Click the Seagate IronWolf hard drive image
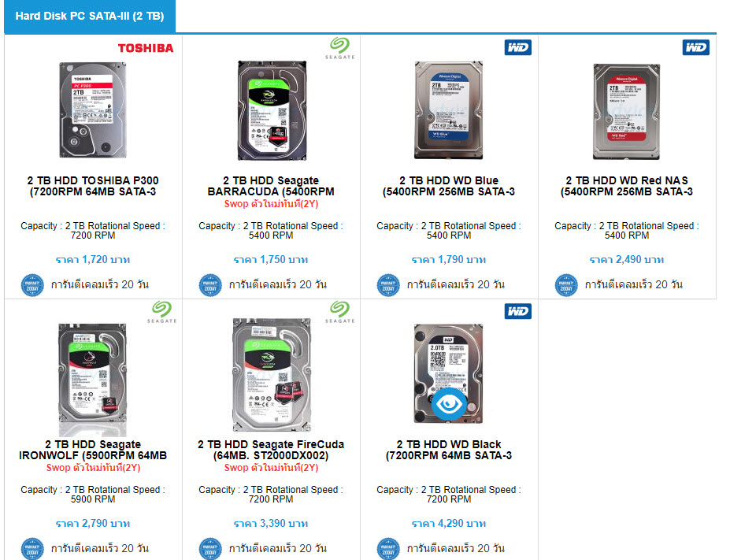Image resolution: width=756 pixels, height=560 pixels. click(93, 380)
